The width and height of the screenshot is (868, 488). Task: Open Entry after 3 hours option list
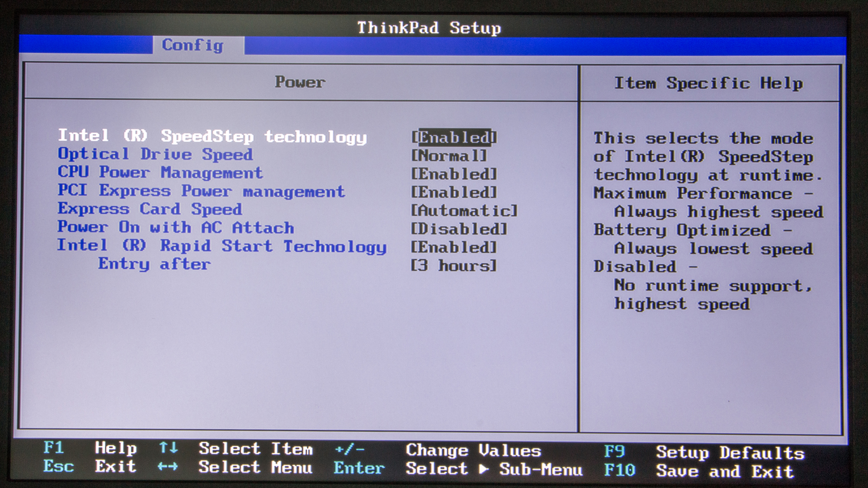click(454, 266)
